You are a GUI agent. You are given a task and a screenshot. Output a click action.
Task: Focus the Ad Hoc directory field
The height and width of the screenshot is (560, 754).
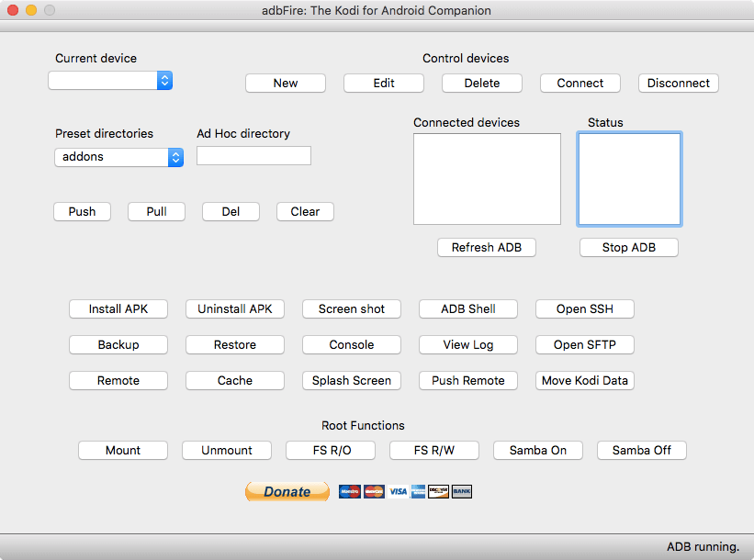pos(253,156)
